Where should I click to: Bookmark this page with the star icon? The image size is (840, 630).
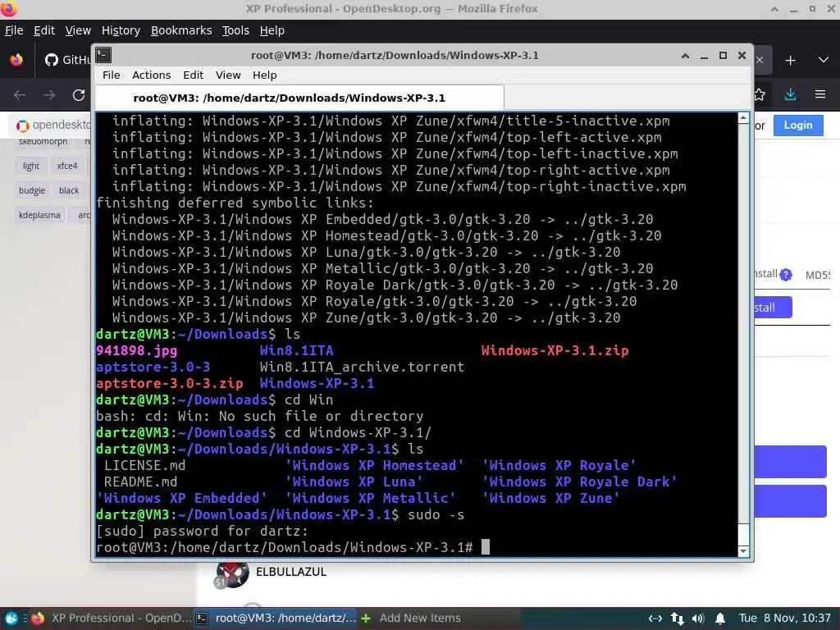(760, 95)
